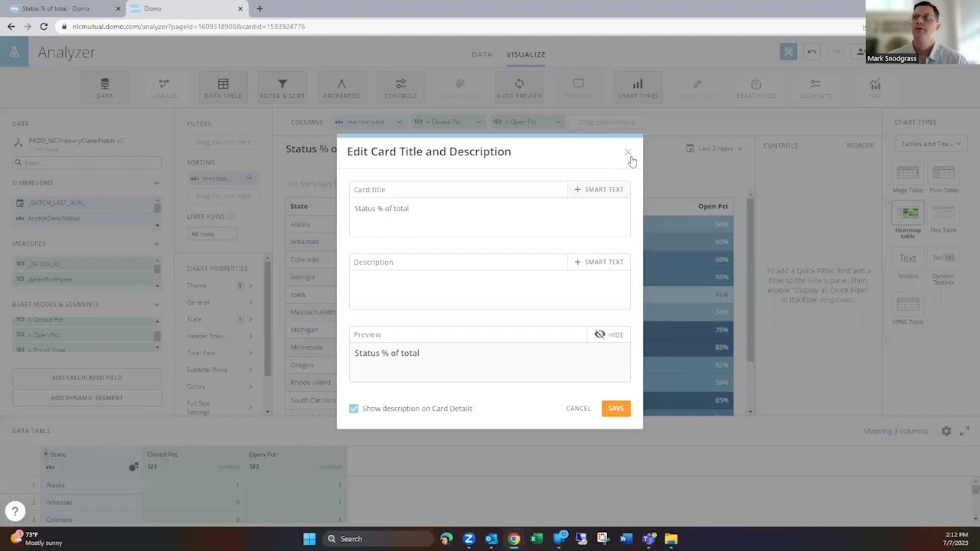This screenshot has width=980, height=551.
Task: Open the Windows Start menu
Action: [x=309, y=539]
